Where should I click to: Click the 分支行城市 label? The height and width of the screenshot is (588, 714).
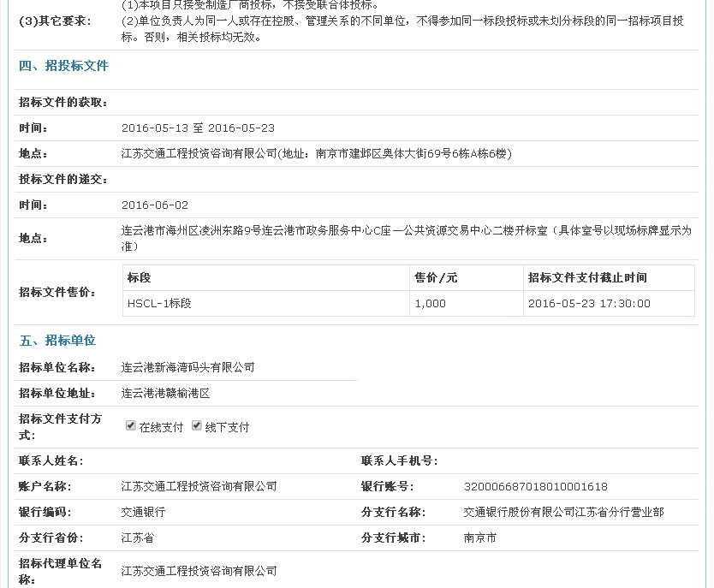click(x=394, y=538)
